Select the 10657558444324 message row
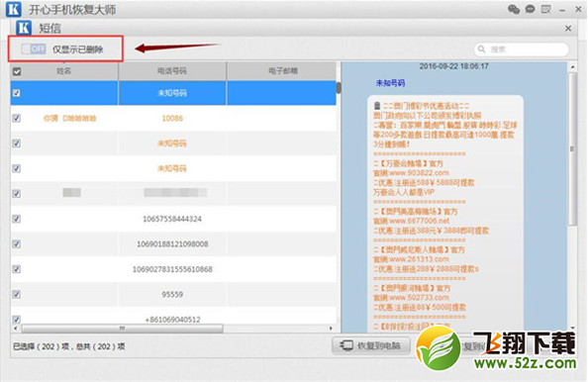 click(x=173, y=219)
